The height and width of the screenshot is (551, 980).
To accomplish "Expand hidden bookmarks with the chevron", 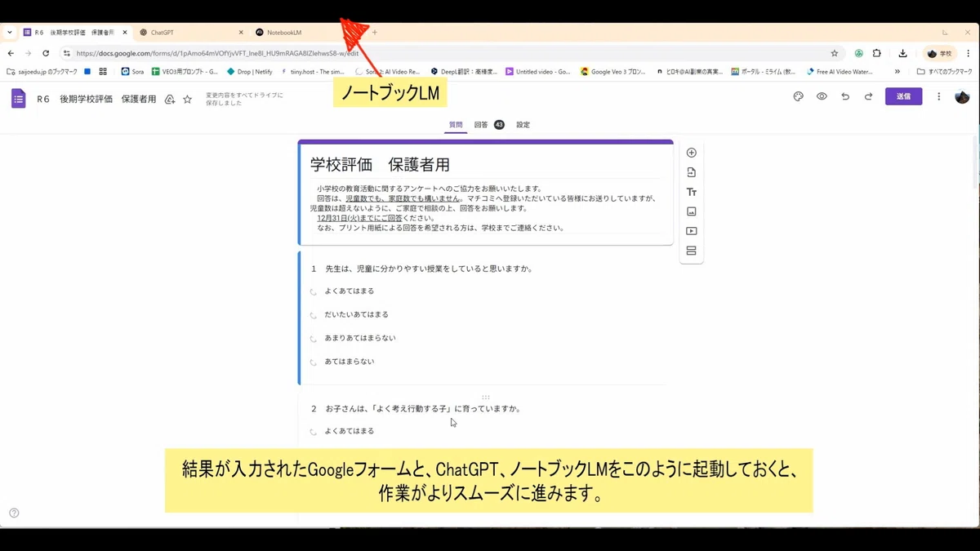I will pos(898,72).
